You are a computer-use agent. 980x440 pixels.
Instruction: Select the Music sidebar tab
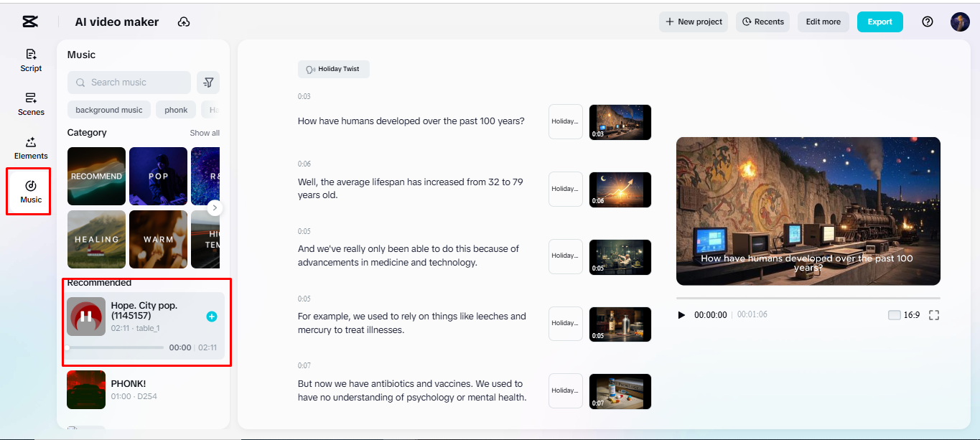tap(31, 192)
